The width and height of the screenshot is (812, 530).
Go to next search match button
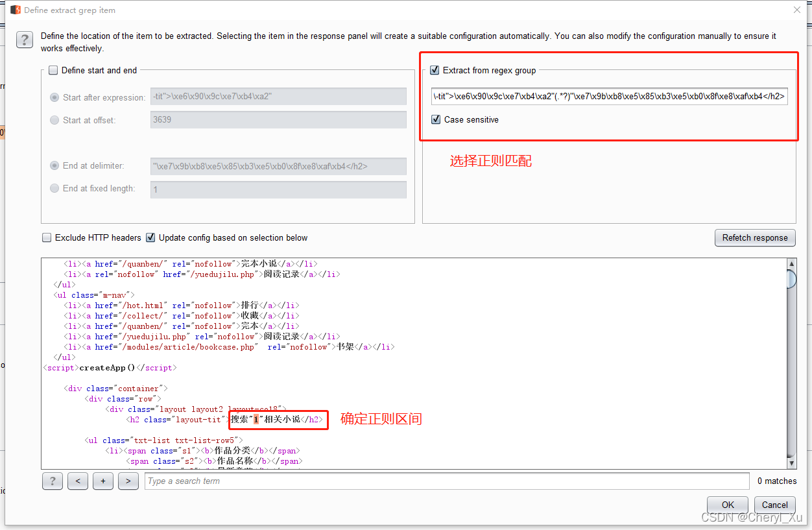click(128, 481)
